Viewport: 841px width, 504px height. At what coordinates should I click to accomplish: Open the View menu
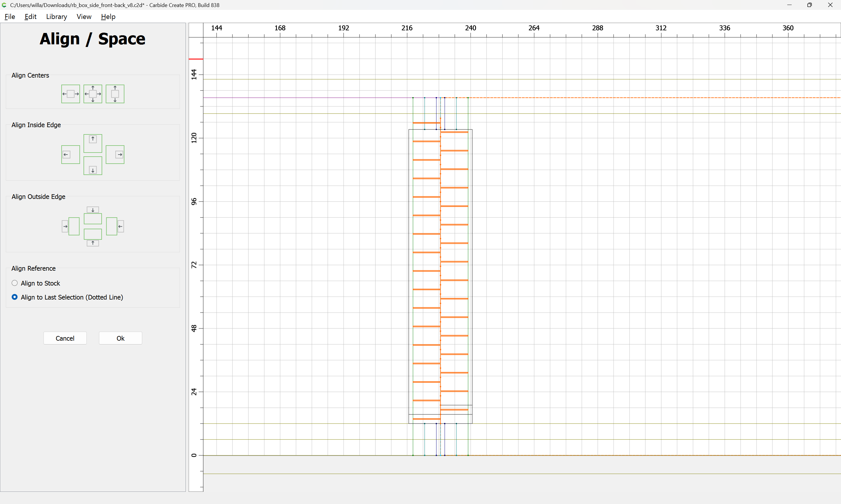(x=84, y=17)
